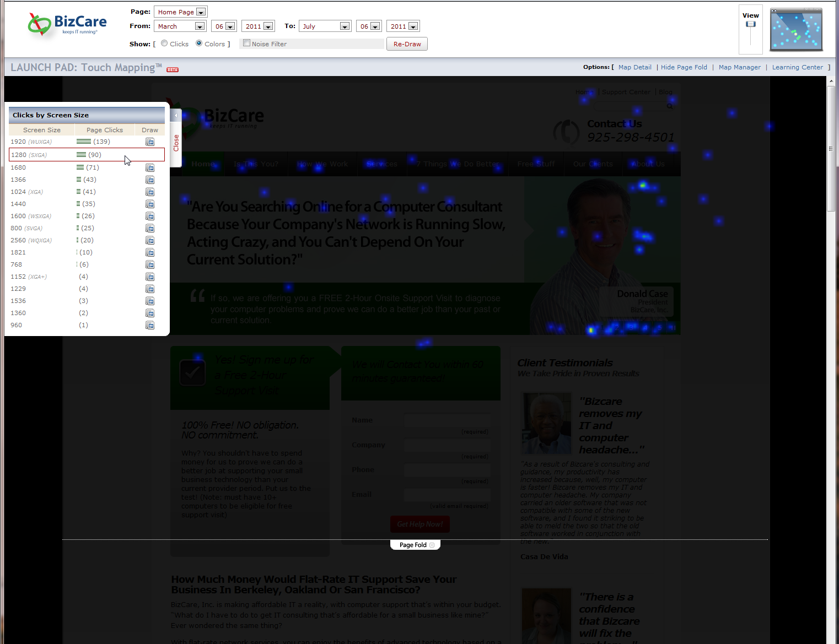Screen dimensions: 839x644
Task: Draw map for 1024 XGA screen size
Action: (x=150, y=192)
